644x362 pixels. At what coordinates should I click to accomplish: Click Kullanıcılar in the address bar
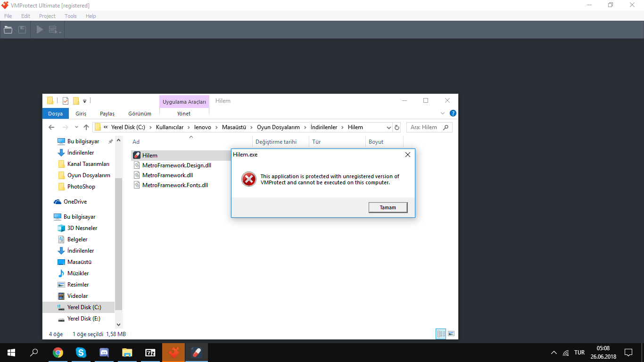point(170,127)
